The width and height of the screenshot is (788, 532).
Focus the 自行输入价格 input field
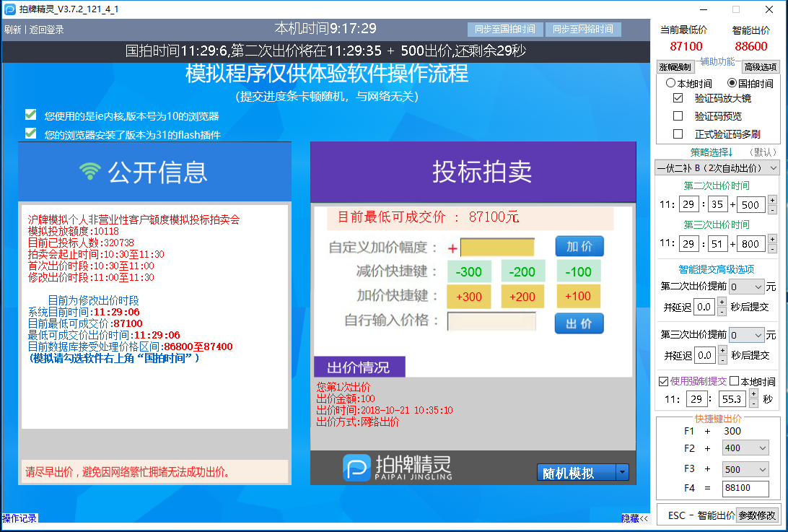pos(491,321)
